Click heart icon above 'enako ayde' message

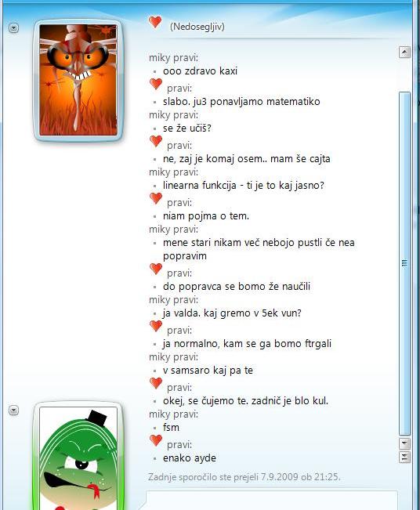(156, 440)
